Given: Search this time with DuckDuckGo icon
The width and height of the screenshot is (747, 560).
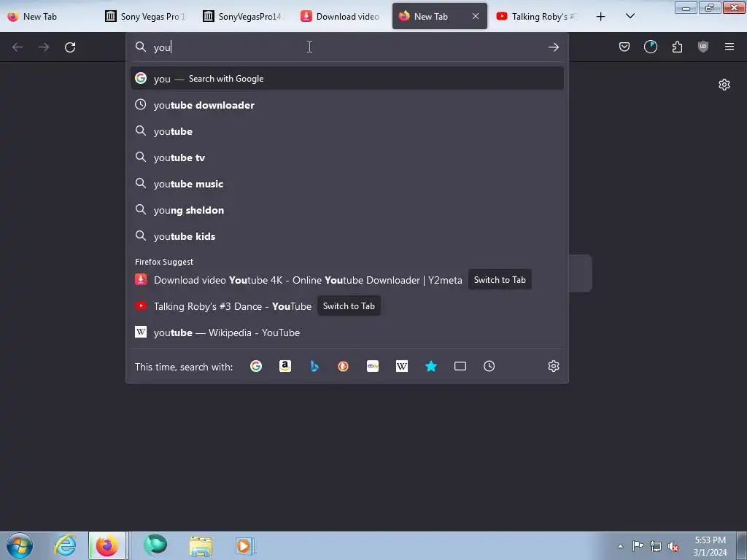Looking at the screenshot, I should click(x=343, y=366).
